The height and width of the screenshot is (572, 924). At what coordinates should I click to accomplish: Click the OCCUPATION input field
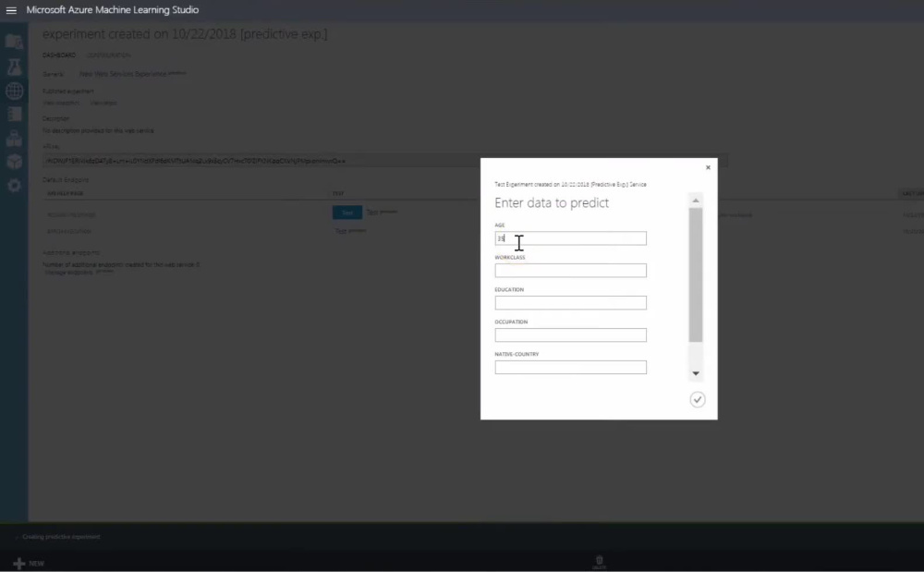tap(570, 335)
